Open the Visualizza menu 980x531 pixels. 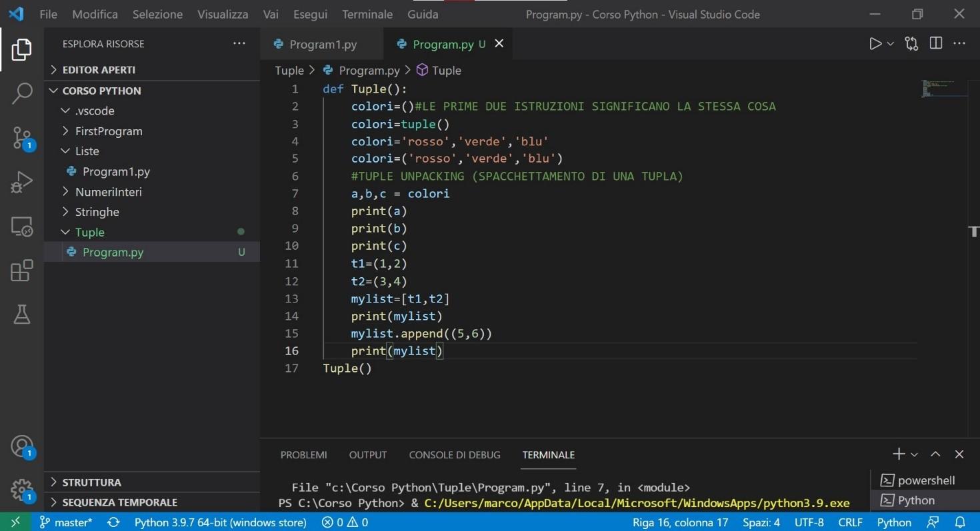pyautogui.click(x=223, y=14)
